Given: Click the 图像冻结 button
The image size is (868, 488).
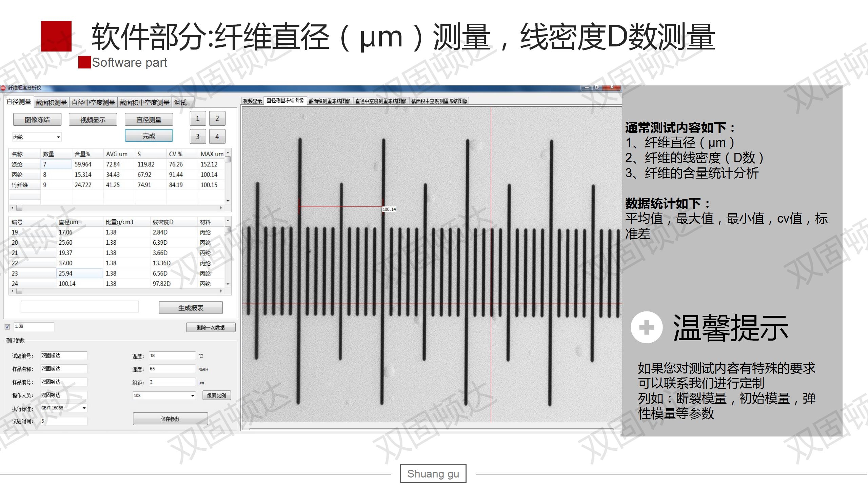Looking at the screenshot, I should (37, 120).
